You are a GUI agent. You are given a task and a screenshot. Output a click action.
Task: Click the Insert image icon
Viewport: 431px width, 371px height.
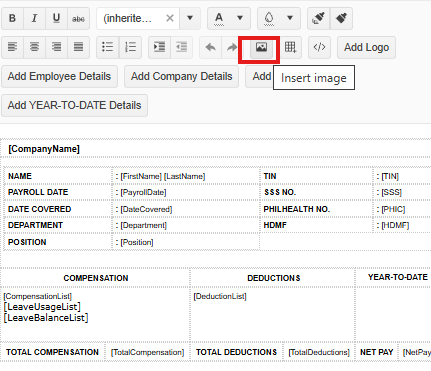pos(261,47)
